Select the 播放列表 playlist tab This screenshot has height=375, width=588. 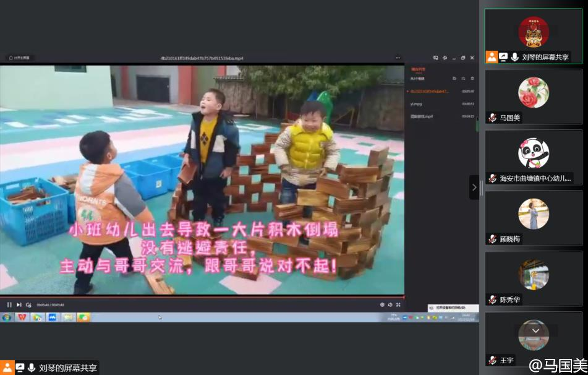point(419,69)
